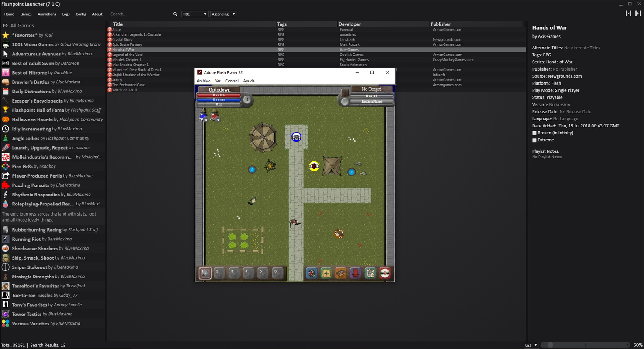
Task: Open Ayuda menu in Flash Player
Action: tap(249, 81)
